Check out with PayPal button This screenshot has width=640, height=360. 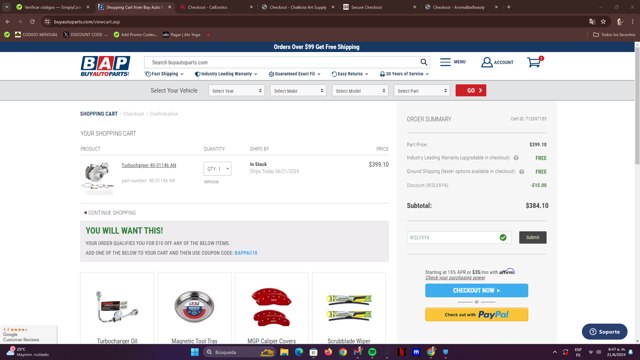476,314
